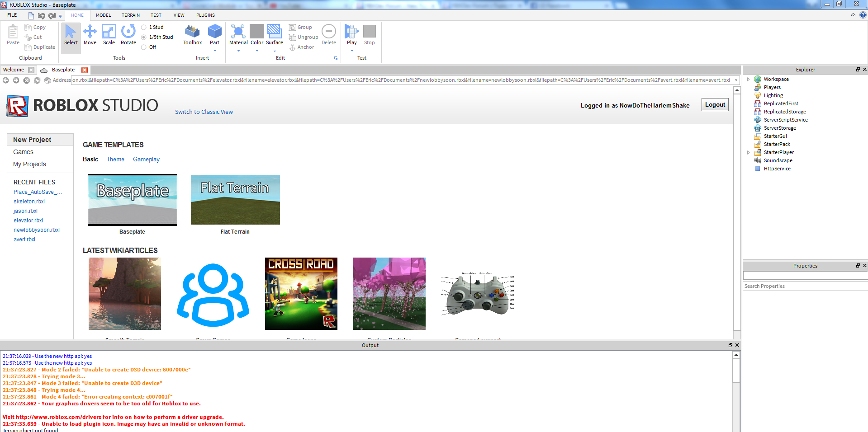Delete the selected object
Viewport: 868px width, 432px height.
click(x=329, y=35)
